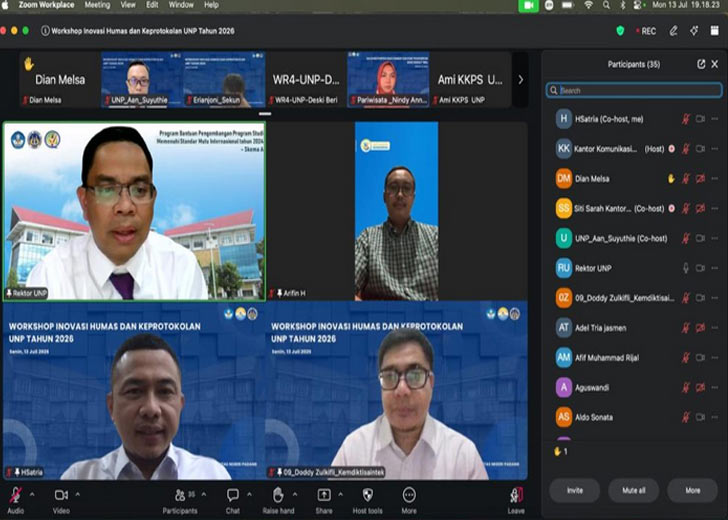Image resolution: width=728 pixels, height=520 pixels.
Task: Open the Chat panel
Action: (233, 495)
